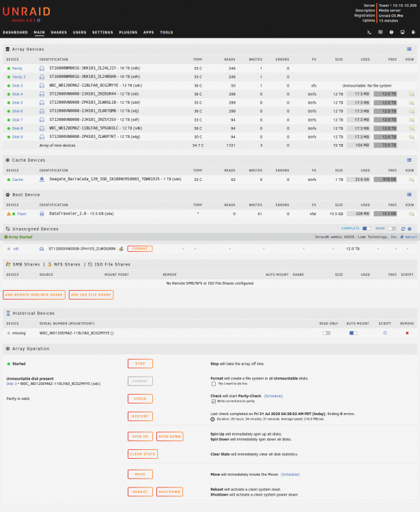Click Disk 4 free space bar

(385, 94)
